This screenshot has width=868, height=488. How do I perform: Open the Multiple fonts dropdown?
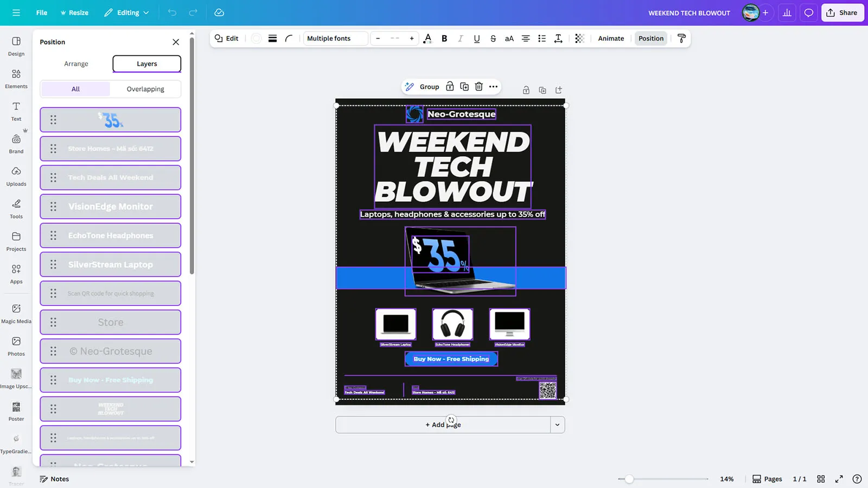pos(335,38)
